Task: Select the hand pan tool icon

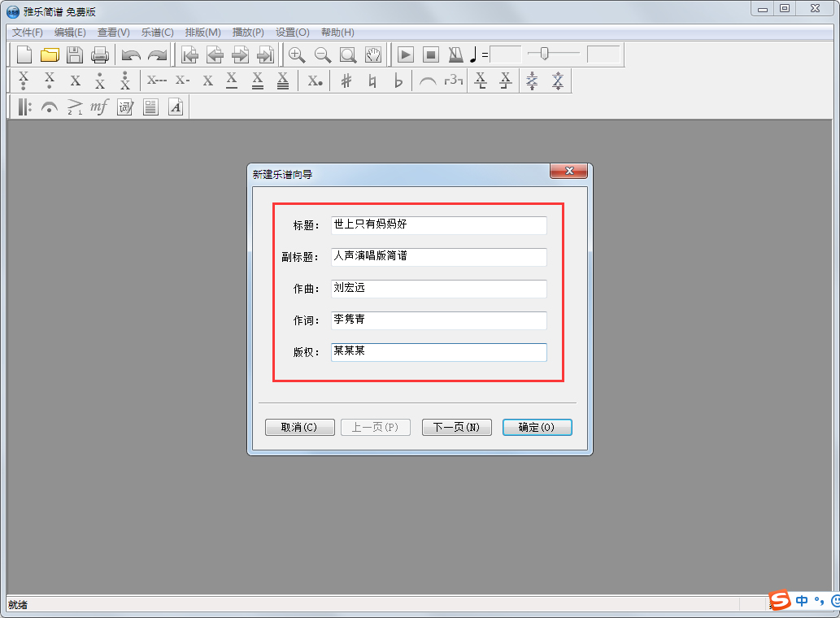Action: tap(372, 55)
